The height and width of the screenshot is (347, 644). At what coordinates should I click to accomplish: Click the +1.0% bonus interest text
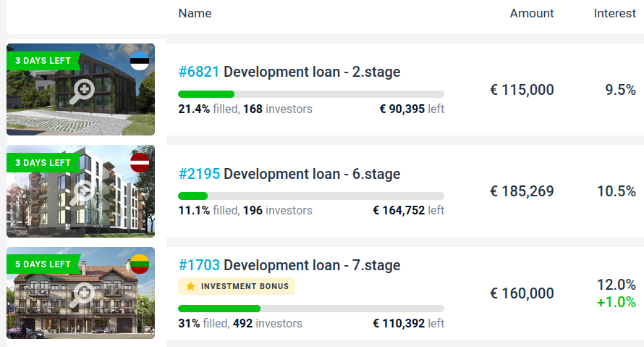tap(616, 302)
